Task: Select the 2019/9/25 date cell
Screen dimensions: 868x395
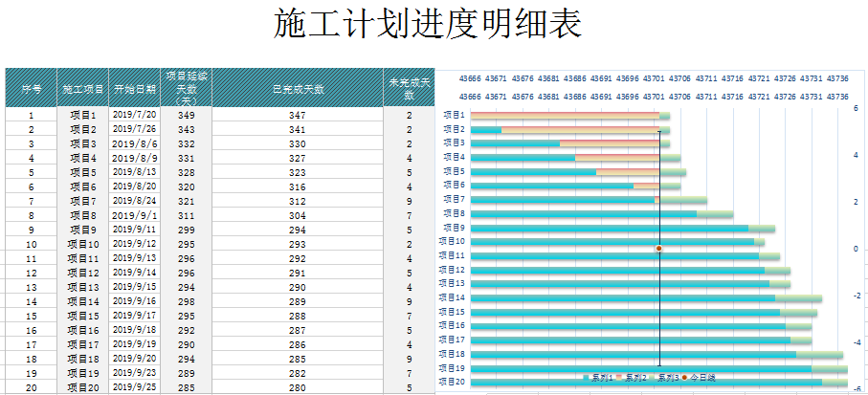Action: pyautogui.click(x=135, y=387)
